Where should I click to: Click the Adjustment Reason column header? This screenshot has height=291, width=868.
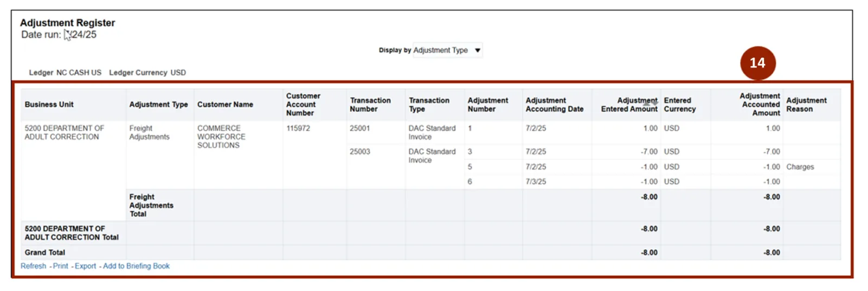[806, 105]
